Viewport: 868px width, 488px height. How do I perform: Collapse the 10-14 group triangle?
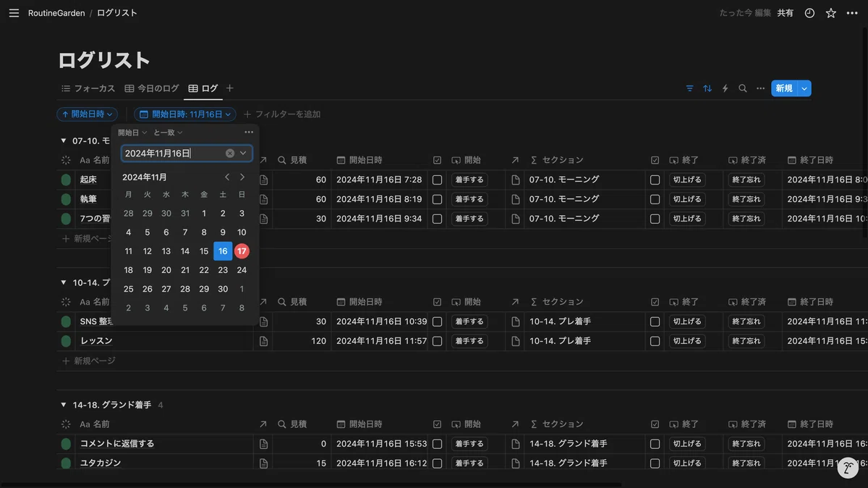click(64, 282)
